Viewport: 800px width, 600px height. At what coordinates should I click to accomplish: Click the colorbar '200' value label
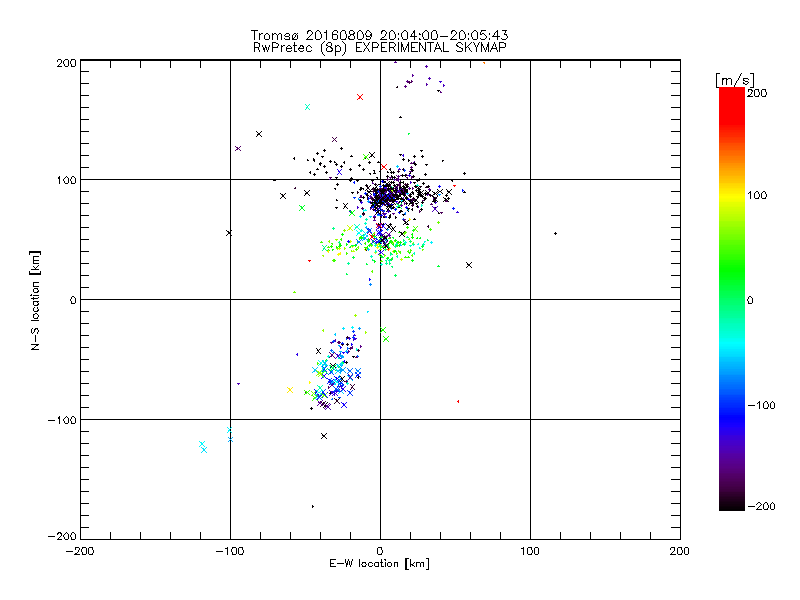pos(757,93)
